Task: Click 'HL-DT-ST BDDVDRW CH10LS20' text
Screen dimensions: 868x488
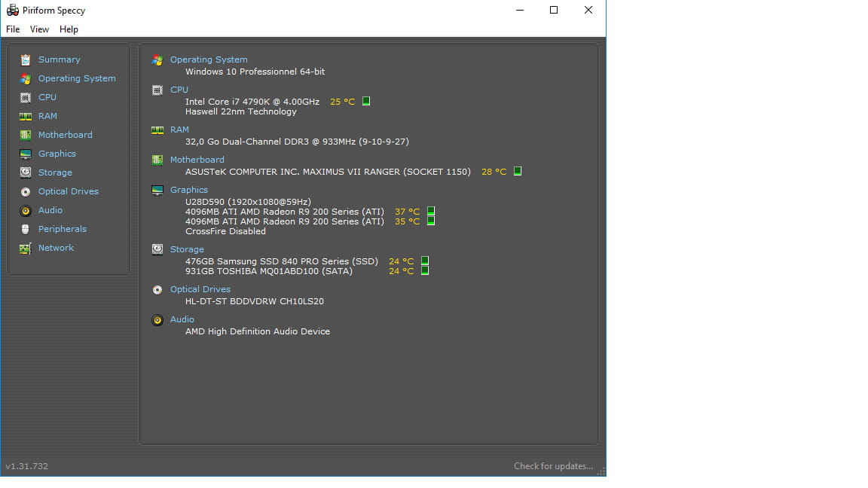Action: pyautogui.click(x=254, y=301)
